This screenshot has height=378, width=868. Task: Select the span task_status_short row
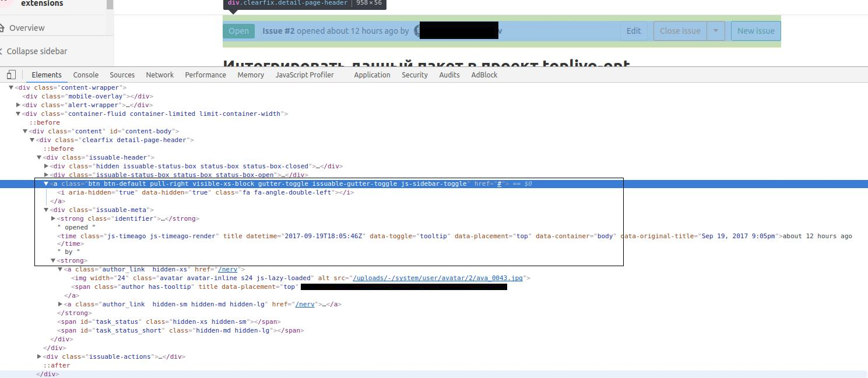pyautogui.click(x=181, y=330)
